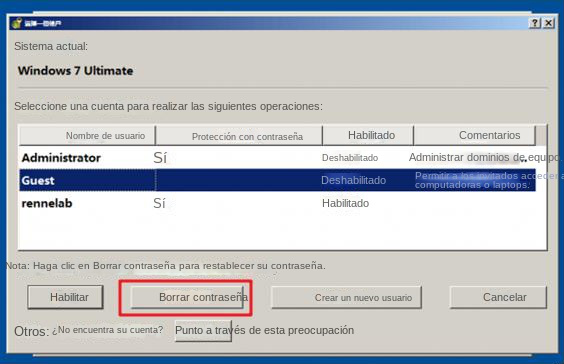Select the rennelab account row
This screenshot has width=564, height=364.
[277, 203]
